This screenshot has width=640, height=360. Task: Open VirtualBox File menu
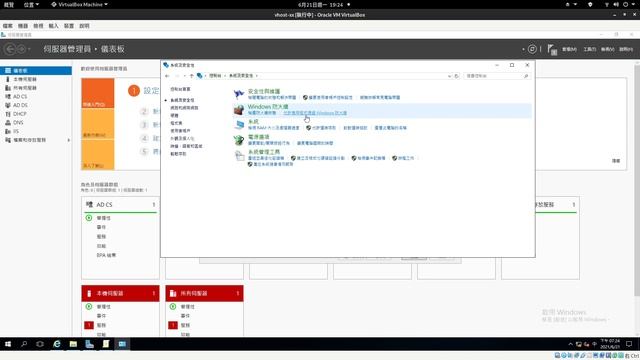coord(8,26)
